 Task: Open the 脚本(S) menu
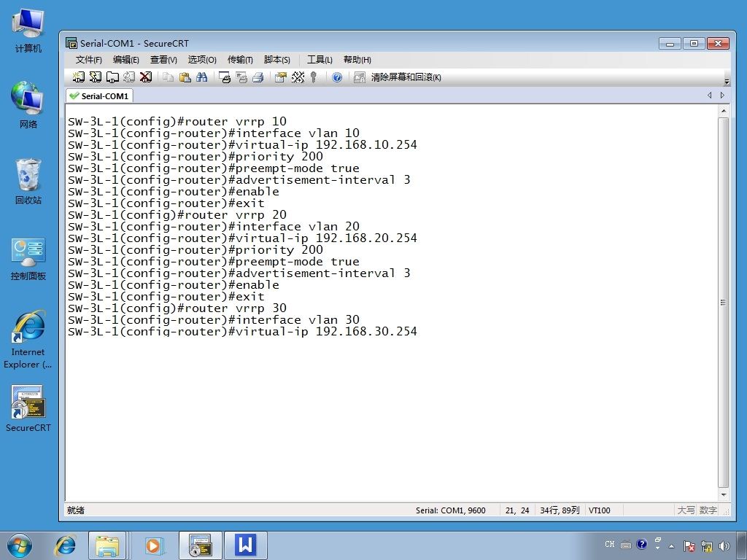point(276,60)
